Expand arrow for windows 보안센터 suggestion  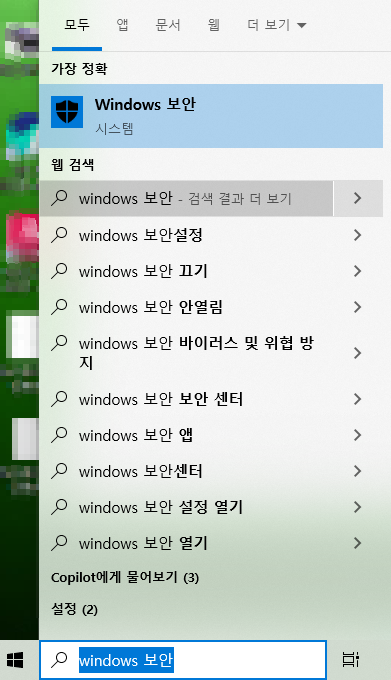[357, 471]
